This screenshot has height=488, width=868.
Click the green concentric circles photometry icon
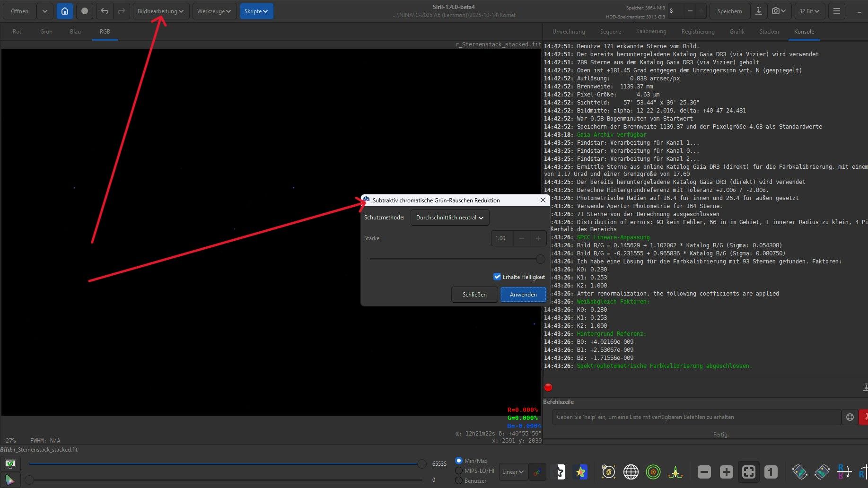tap(653, 471)
